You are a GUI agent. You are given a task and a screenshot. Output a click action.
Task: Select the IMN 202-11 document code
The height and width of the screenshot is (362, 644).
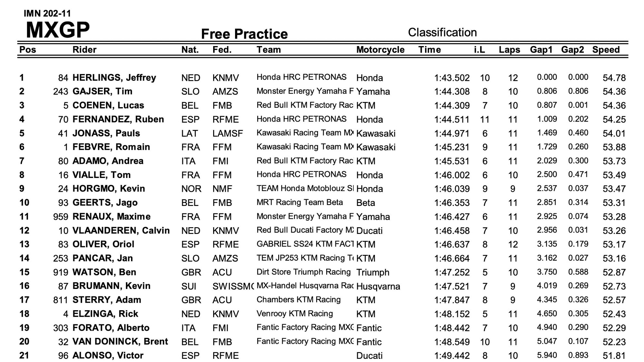(47, 14)
